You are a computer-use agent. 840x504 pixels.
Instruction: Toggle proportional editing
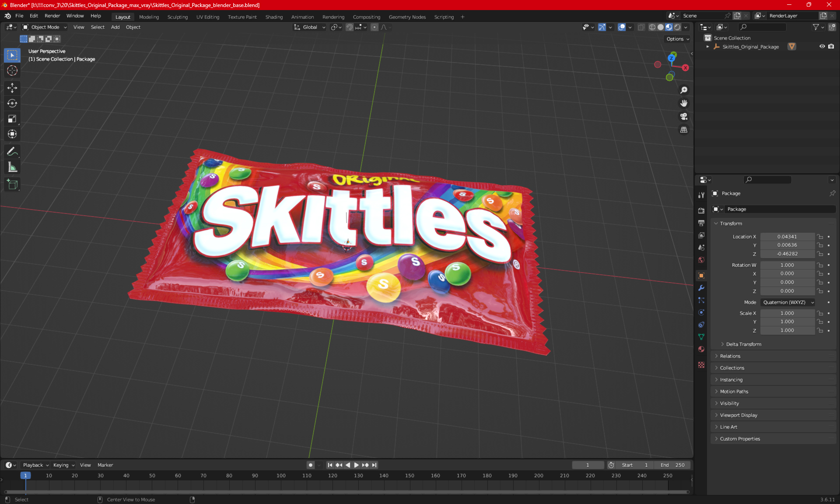click(x=374, y=27)
